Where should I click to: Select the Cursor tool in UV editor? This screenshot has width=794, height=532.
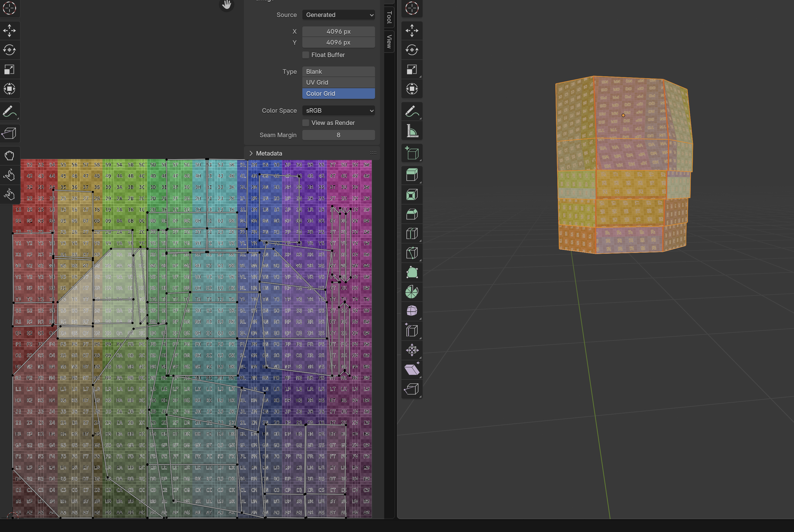pos(9,8)
